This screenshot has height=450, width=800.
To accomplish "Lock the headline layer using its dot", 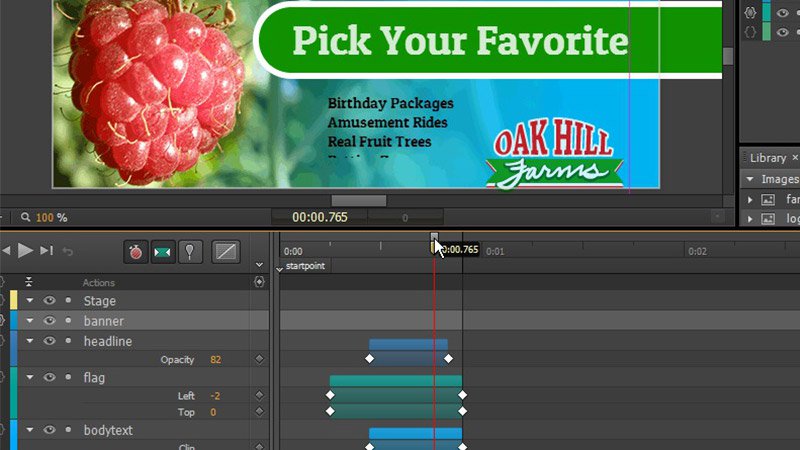I will (68, 340).
